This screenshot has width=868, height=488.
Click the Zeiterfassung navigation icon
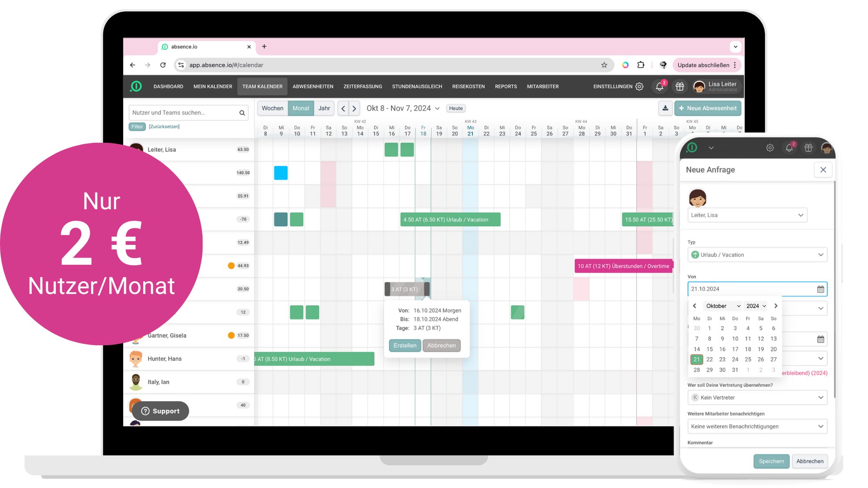(362, 86)
